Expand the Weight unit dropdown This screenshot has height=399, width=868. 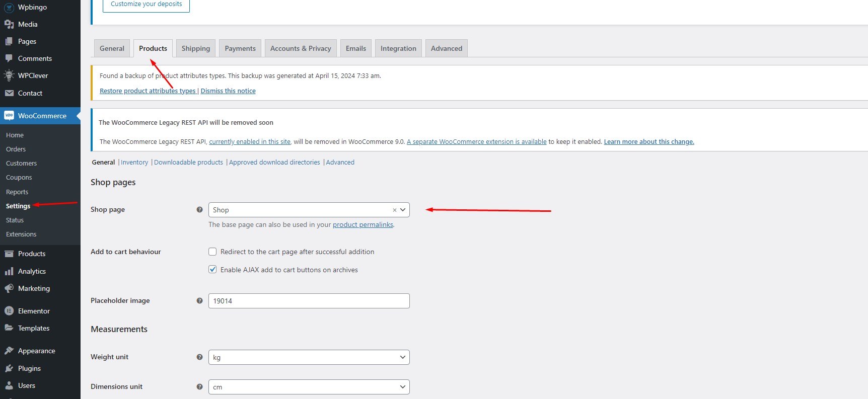pos(309,357)
